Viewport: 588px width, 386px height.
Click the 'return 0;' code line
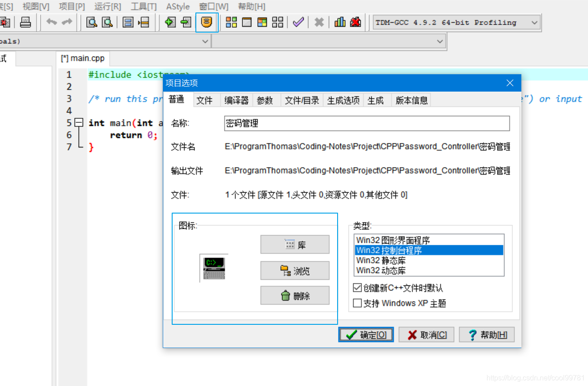point(134,135)
